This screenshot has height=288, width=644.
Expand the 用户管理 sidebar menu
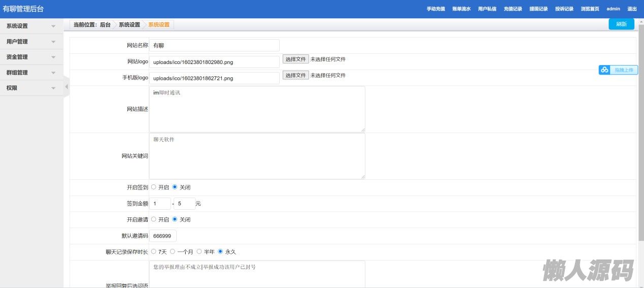(31, 42)
